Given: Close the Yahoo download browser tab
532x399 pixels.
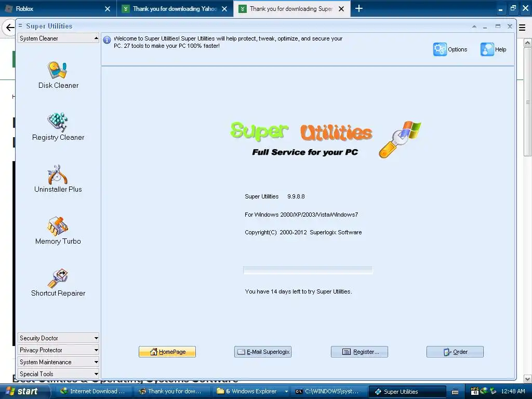Looking at the screenshot, I should [224, 9].
